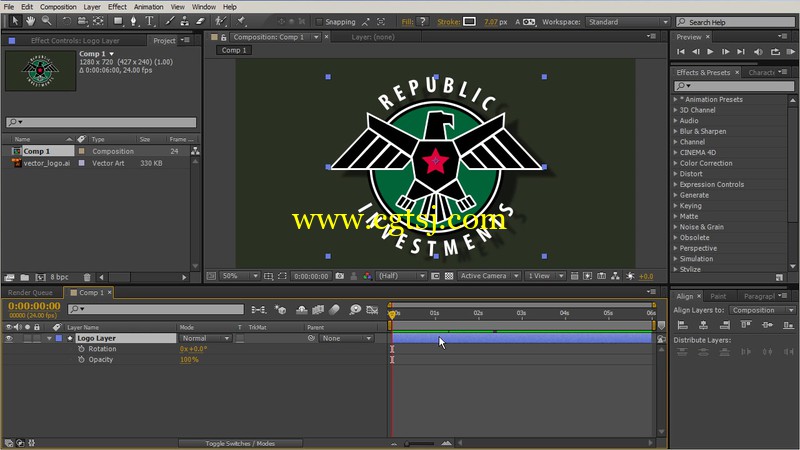
Task: Open the Composition Mini-Flowchart icon
Action: tap(259, 310)
